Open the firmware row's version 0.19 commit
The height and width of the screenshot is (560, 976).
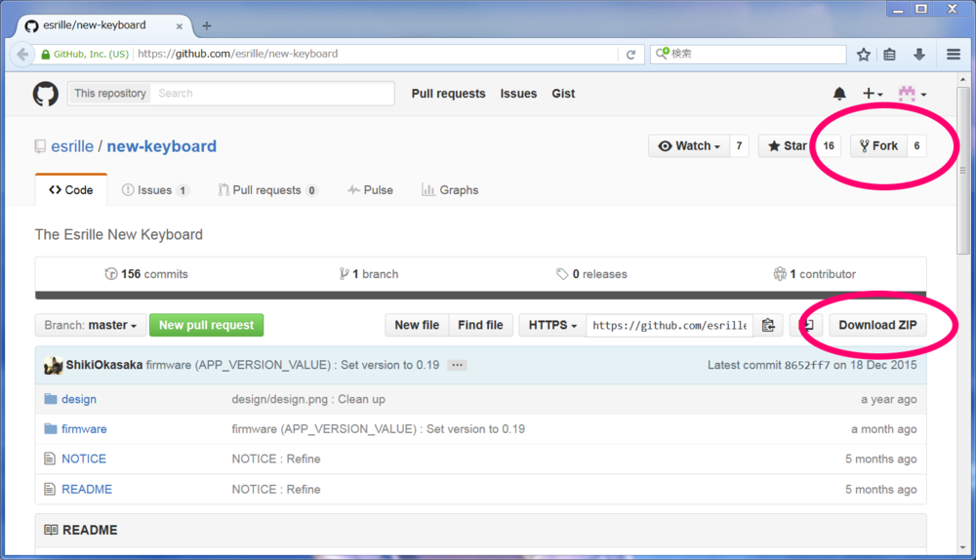[x=379, y=428]
